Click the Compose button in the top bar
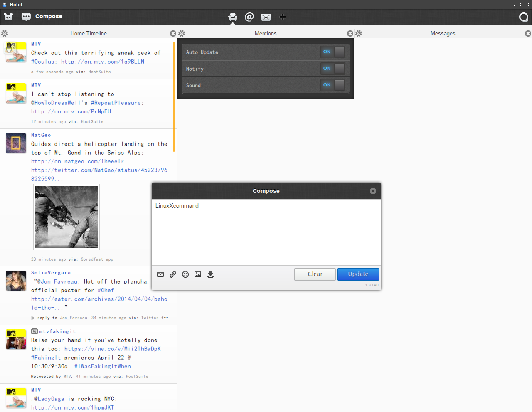The height and width of the screenshot is (412, 532). (42, 17)
